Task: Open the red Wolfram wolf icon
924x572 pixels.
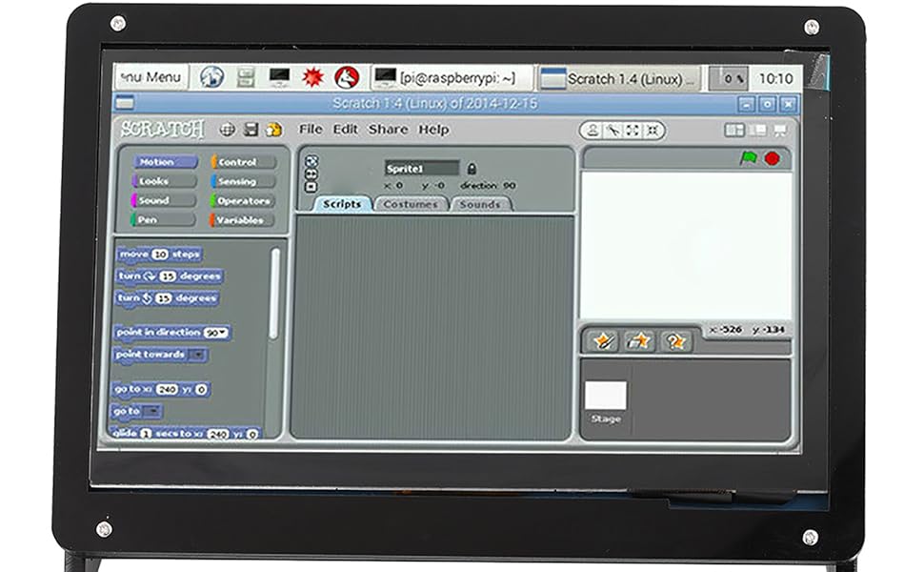Action: (347, 77)
